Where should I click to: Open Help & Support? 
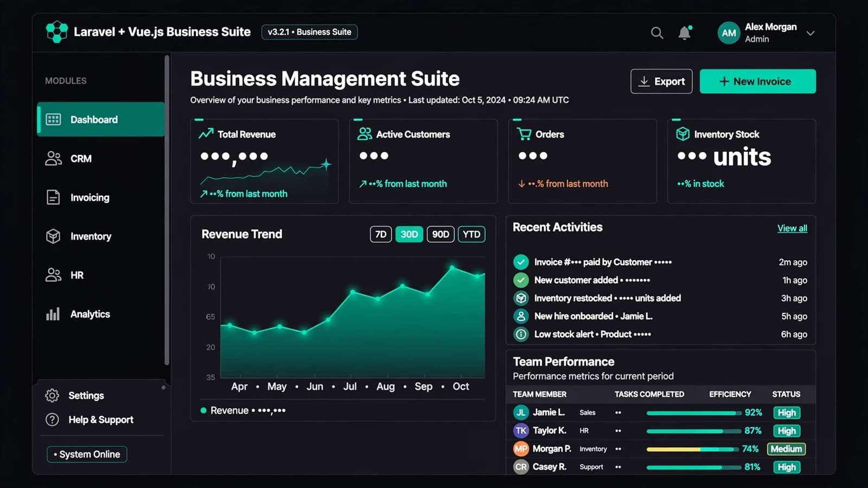[101, 420]
